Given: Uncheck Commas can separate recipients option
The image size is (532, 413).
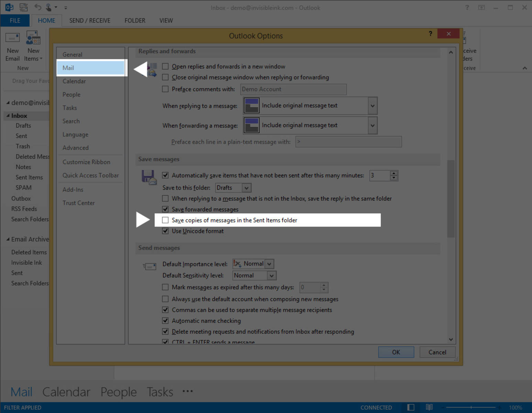Looking at the screenshot, I should click(165, 310).
